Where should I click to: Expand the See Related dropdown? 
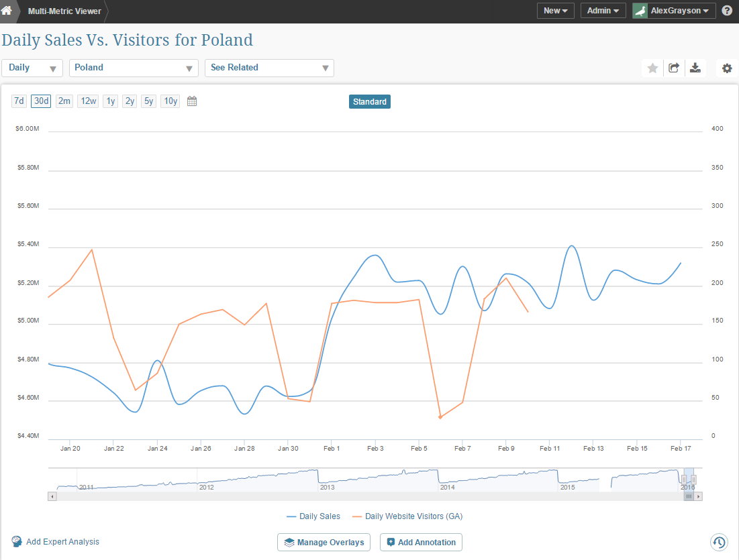[x=269, y=68]
